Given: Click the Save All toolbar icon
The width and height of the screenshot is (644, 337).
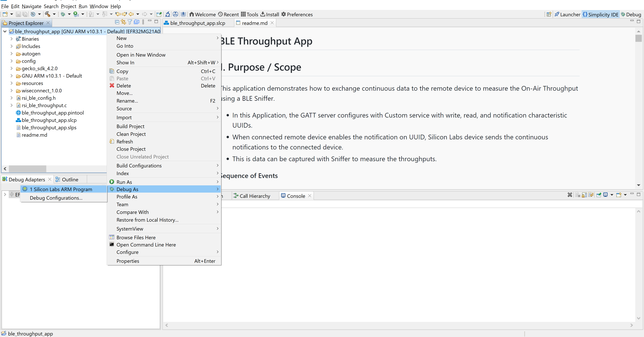Looking at the screenshot, I should [x=25, y=14].
